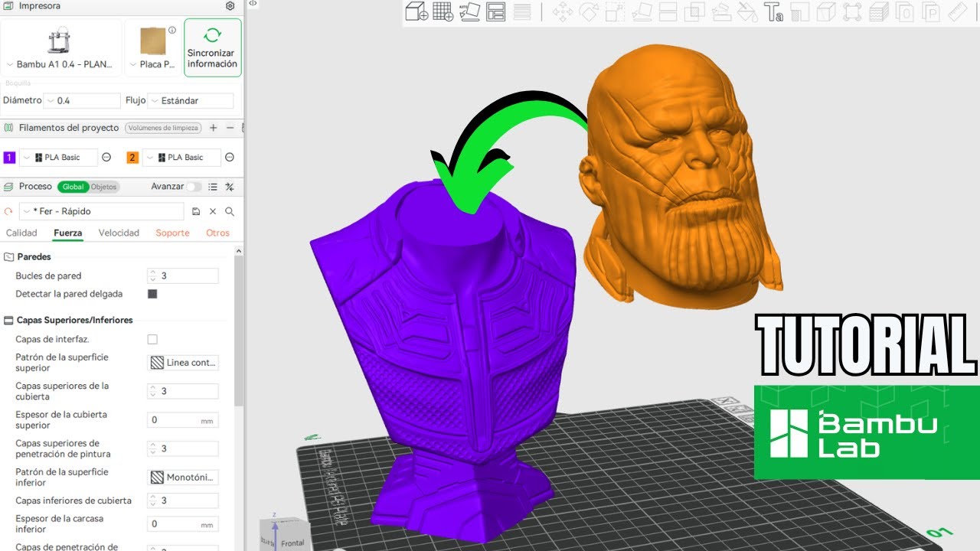Open the Flujo Estándar dropdown

click(191, 100)
